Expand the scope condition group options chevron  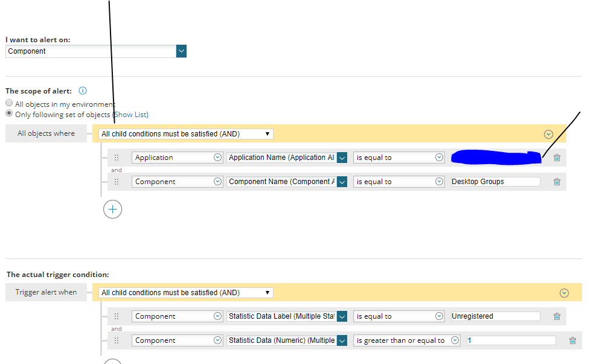pyautogui.click(x=548, y=134)
